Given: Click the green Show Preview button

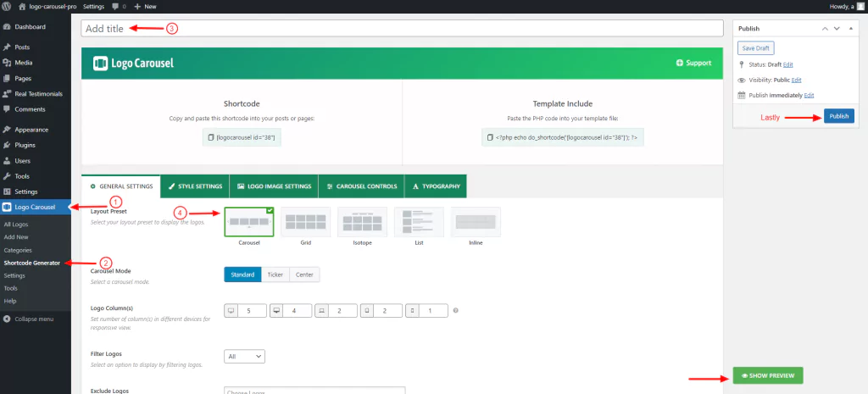Looking at the screenshot, I should click(x=767, y=376).
